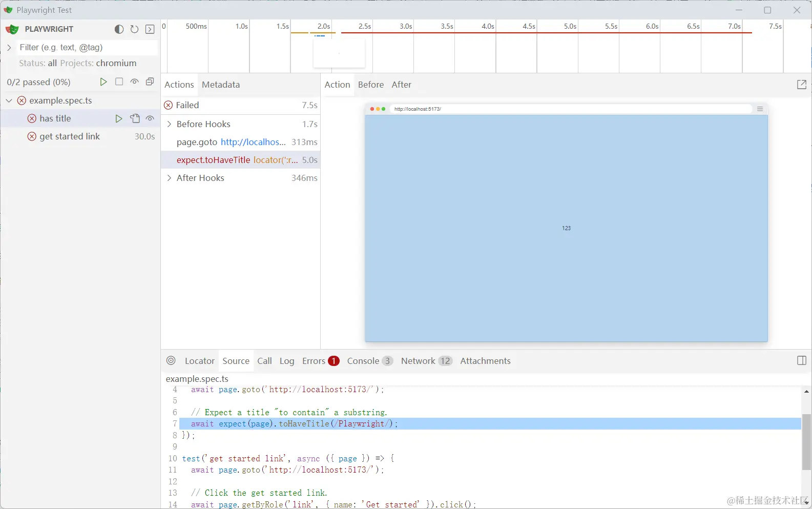Click the source scrollbar up arrow

(806, 392)
